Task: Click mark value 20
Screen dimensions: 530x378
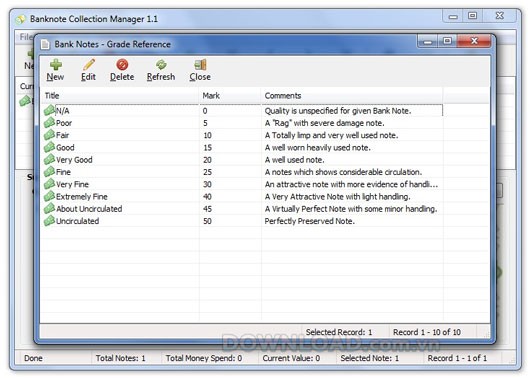Action: click(207, 160)
